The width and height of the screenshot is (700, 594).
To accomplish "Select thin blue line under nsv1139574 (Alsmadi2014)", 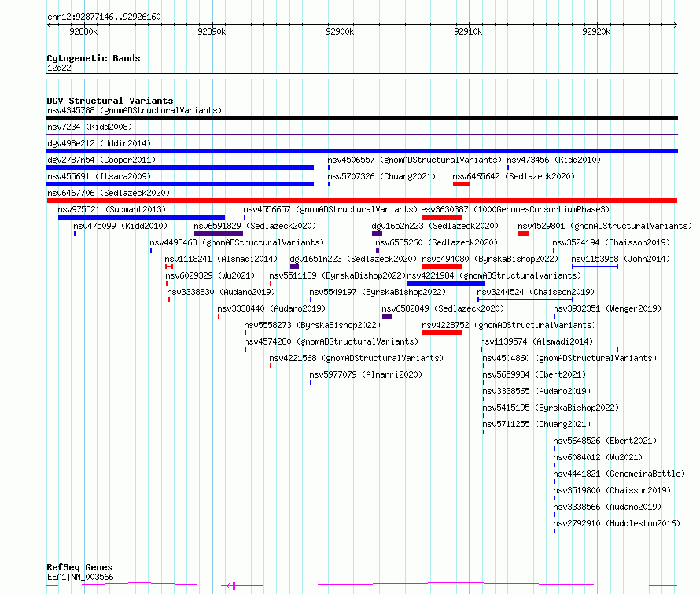I will [x=549, y=349].
